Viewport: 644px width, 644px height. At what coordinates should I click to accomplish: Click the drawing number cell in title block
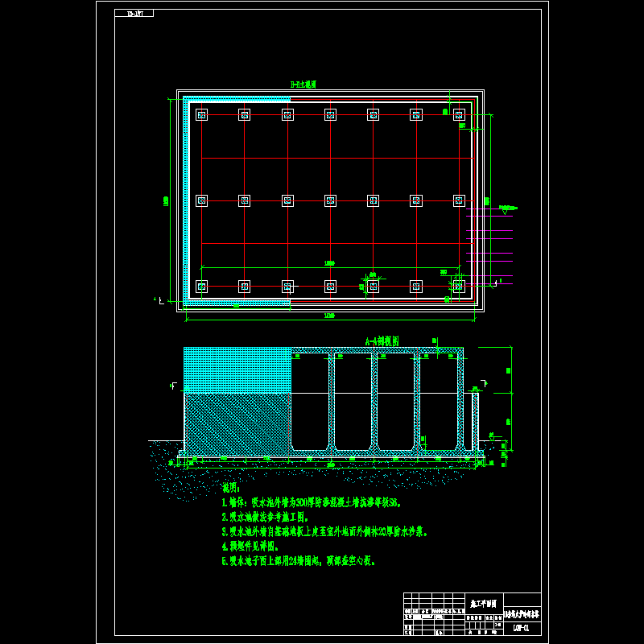521,627
